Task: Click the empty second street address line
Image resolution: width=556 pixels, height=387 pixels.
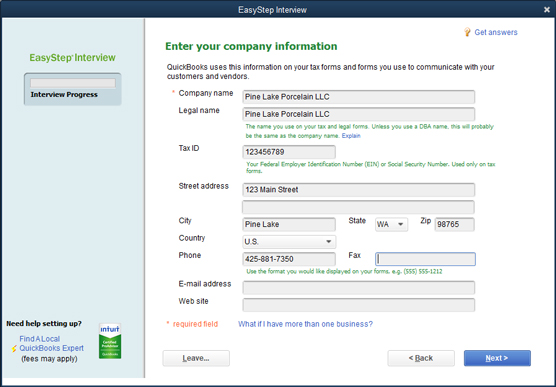Action: (358, 207)
